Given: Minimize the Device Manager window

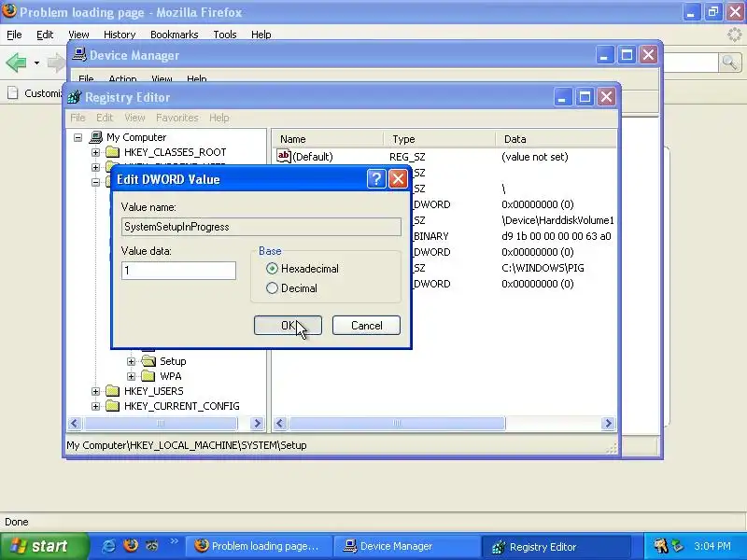Looking at the screenshot, I should pyautogui.click(x=604, y=55).
